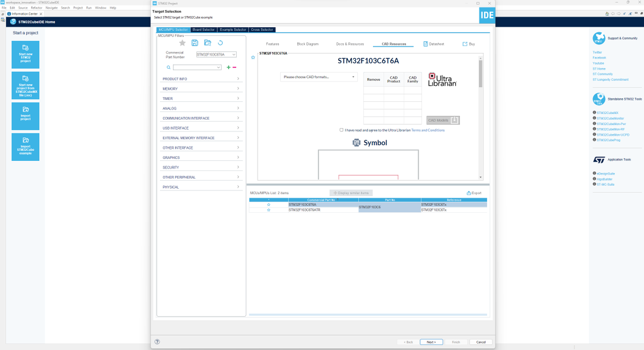Expand the PHYSICAL filter section
This screenshot has height=350, width=644.
tap(201, 187)
